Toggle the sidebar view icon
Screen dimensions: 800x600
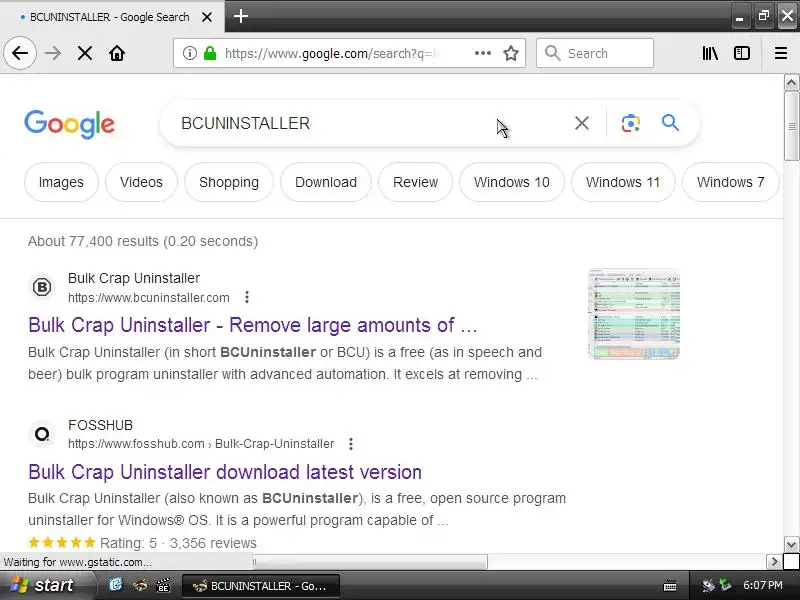tap(742, 53)
